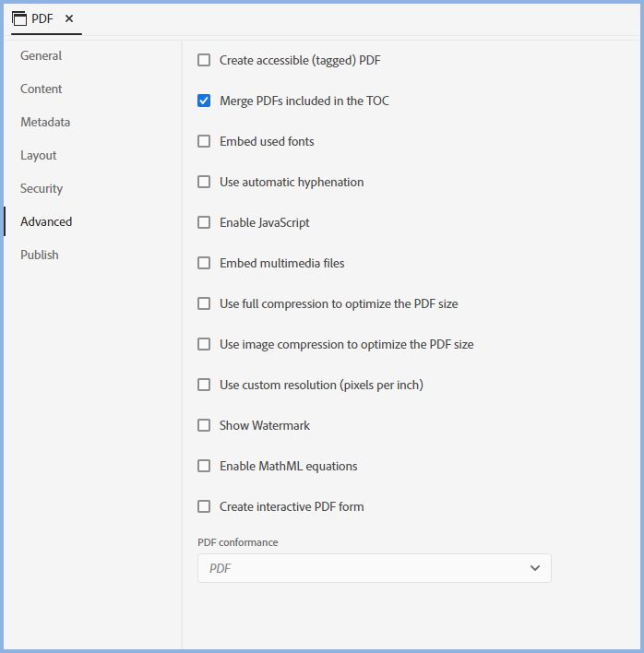The image size is (644, 653).
Task: Open the General settings tab
Action: pos(42,56)
